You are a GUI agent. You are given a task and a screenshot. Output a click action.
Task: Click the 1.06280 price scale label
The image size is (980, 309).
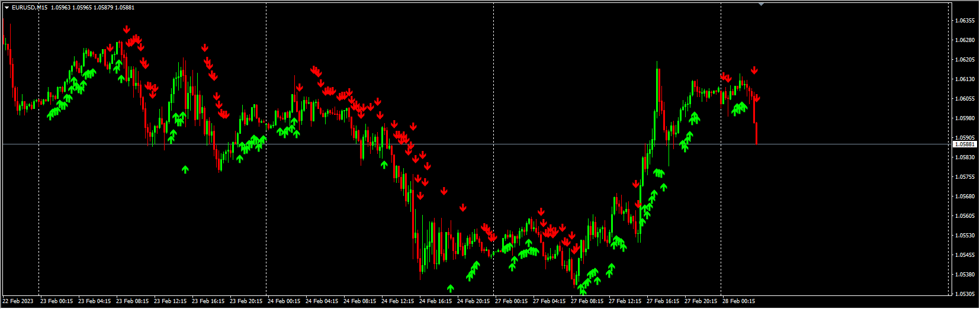click(965, 40)
